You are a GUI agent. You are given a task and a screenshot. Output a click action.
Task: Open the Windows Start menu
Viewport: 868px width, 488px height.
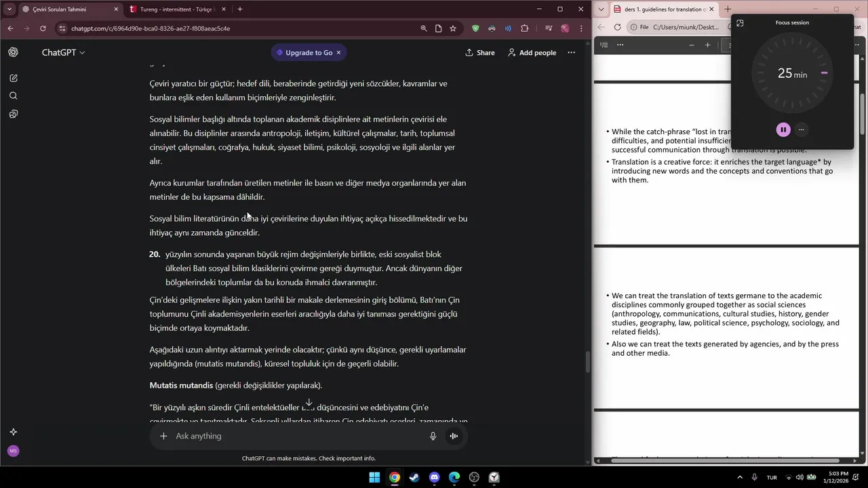(x=374, y=477)
